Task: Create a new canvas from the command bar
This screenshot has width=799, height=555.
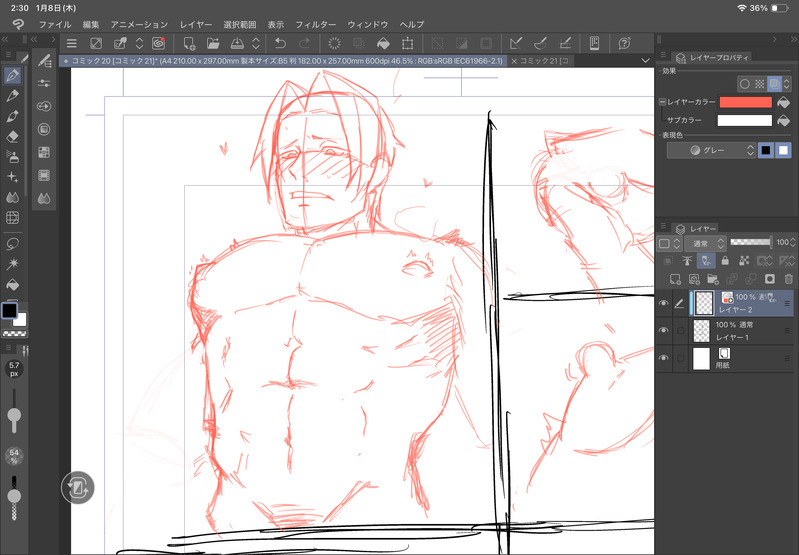Action: tap(190, 43)
